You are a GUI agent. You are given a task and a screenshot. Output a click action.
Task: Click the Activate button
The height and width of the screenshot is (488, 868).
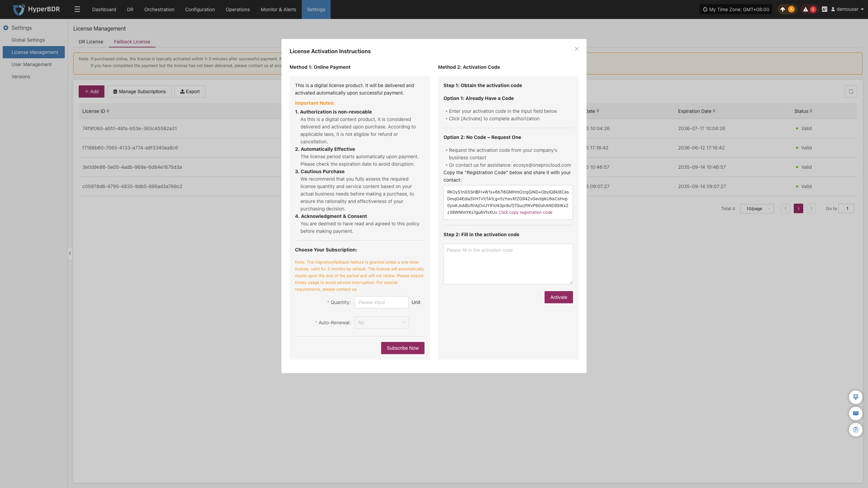click(558, 297)
